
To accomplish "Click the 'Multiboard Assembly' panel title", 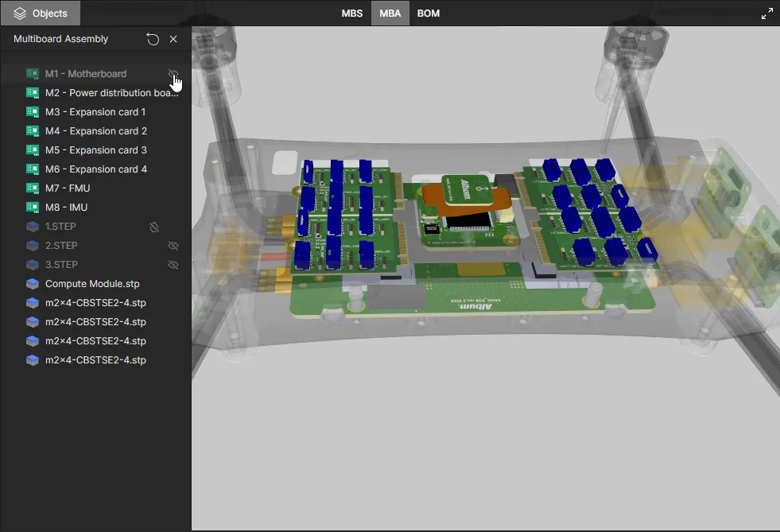I will pyautogui.click(x=60, y=39).
